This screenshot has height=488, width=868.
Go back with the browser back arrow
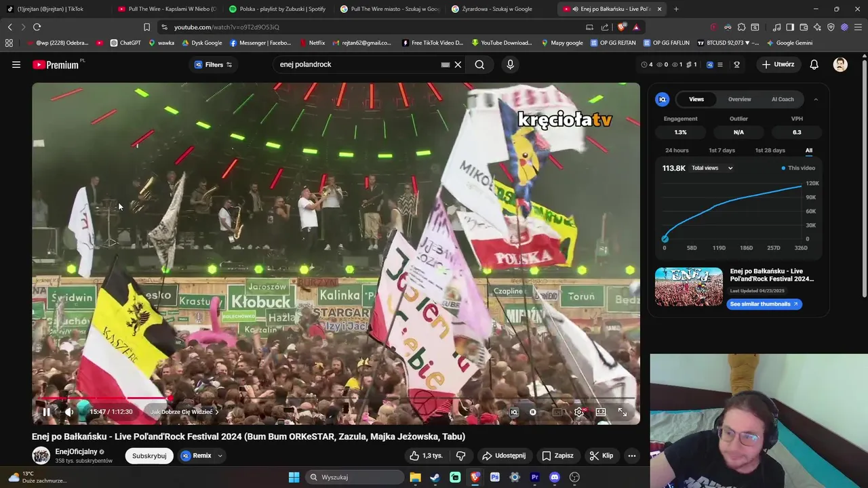(x=9, y=27)
